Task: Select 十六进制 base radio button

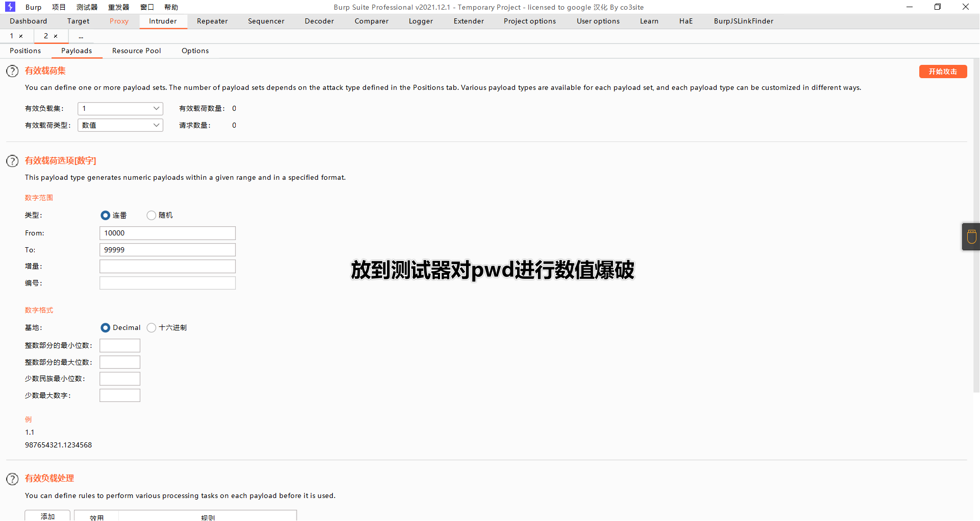Action: click(151, 328)
